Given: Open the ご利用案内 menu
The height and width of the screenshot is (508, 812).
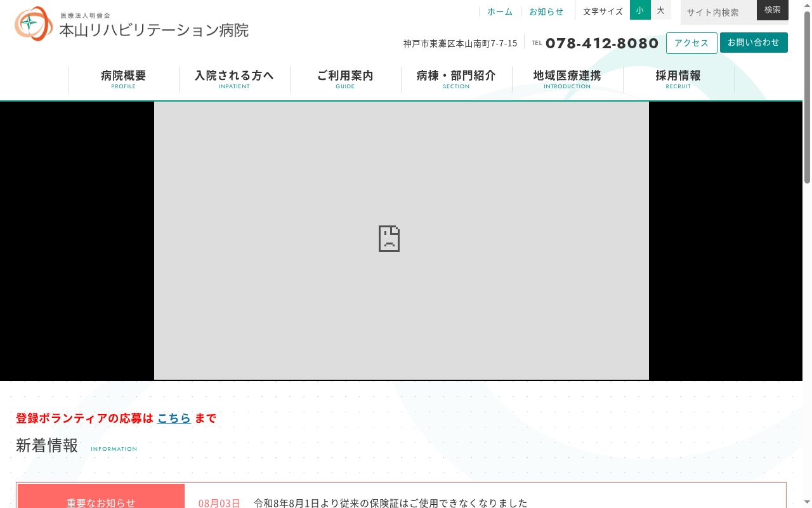Looking at the screenshot, I should pyautogui.click(x=346, y=79).
